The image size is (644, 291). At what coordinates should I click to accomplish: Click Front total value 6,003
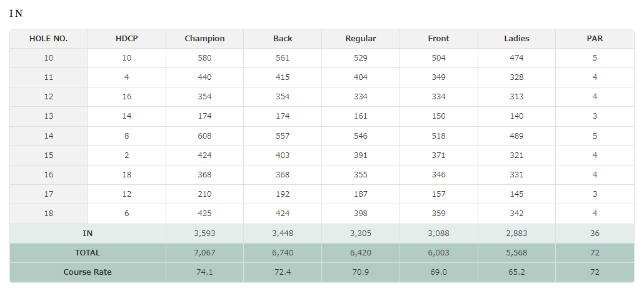click(439, 253)
